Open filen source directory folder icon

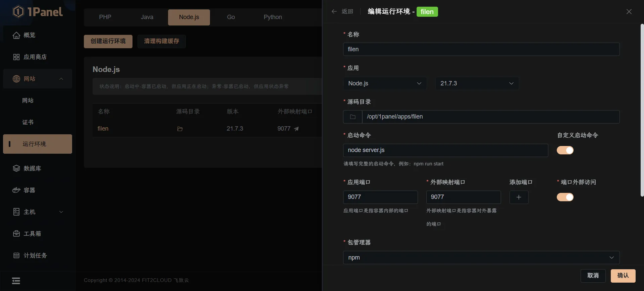(x=180, y=129)
